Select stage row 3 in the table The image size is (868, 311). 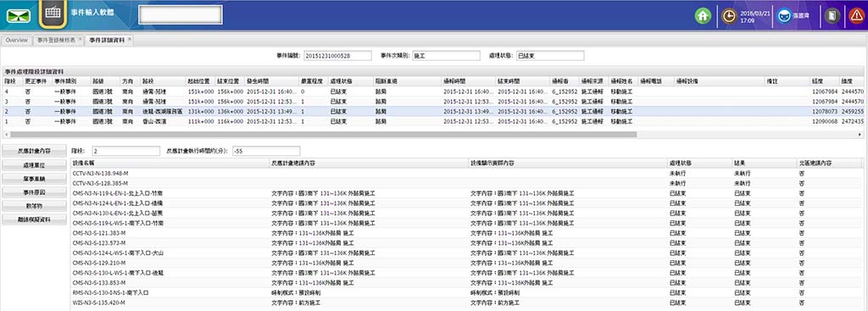434,102
